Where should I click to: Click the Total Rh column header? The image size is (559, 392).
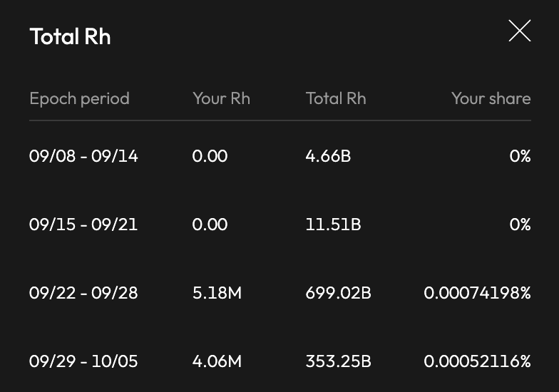click(335, 98)
